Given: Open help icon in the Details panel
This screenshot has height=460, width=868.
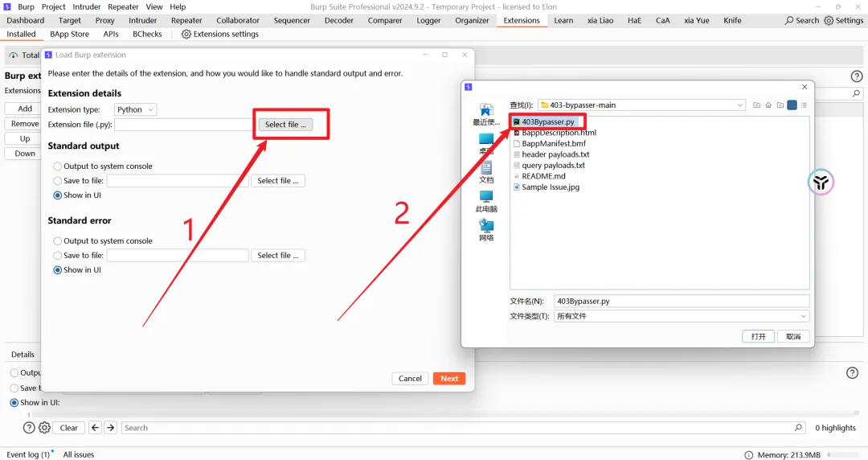Looking at the screenshot, I should tap(853, 373).
